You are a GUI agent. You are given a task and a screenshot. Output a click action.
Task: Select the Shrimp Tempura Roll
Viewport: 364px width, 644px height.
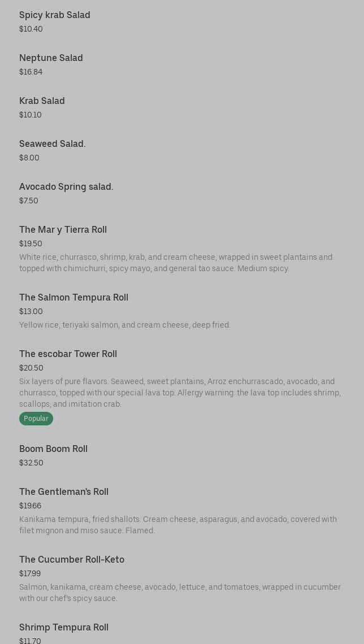pos(64,628)
